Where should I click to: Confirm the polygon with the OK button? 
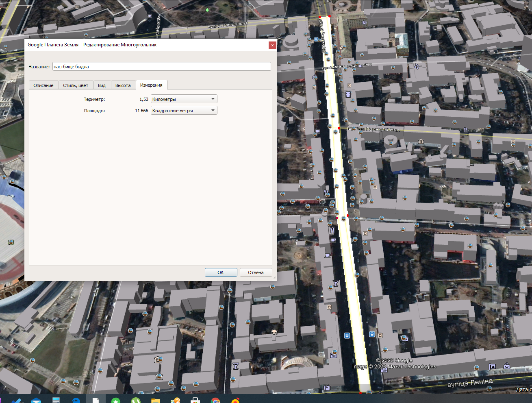(x=221, y=272)
